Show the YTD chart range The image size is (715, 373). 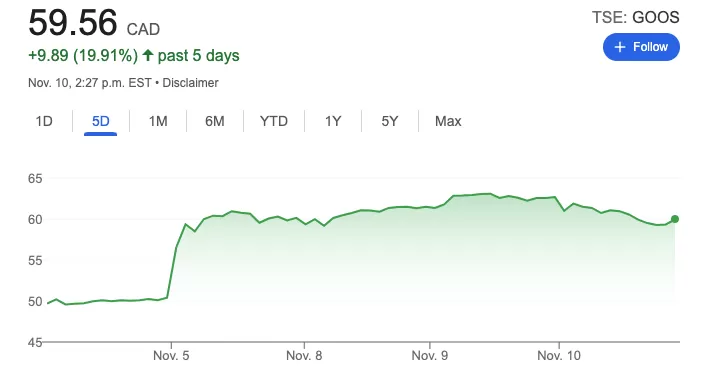click(274, 121)
